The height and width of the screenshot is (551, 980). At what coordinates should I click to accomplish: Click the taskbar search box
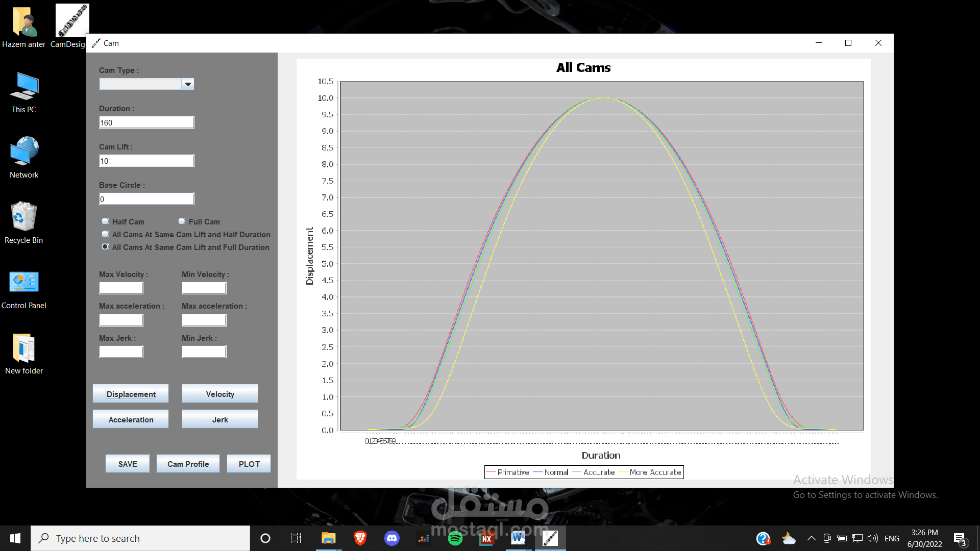click(x=140, y=538)
